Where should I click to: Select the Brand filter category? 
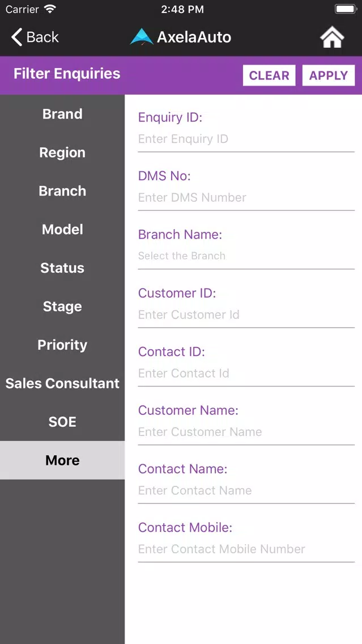coord(62,114)
